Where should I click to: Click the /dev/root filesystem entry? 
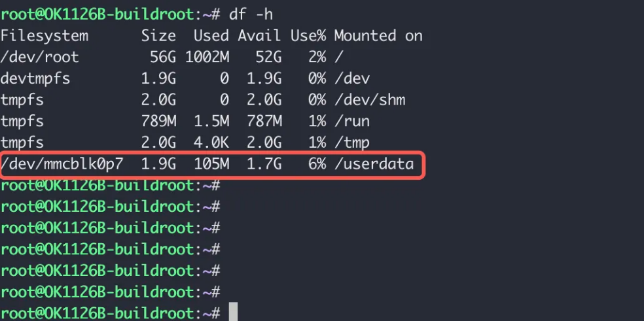point(39,57)
